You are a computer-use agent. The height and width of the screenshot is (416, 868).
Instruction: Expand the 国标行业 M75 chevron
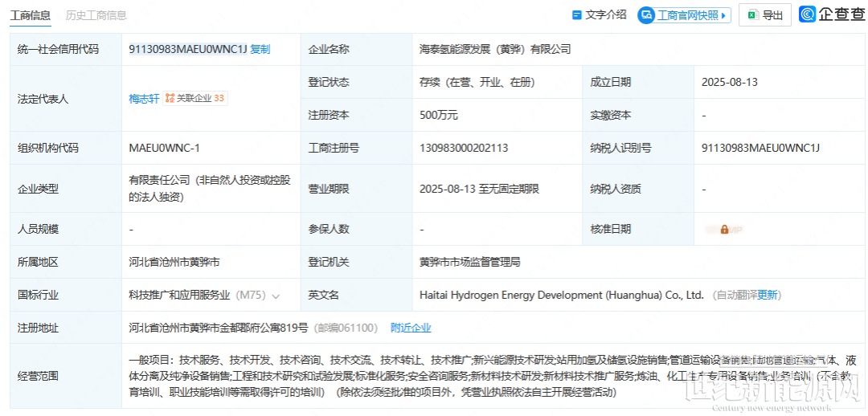click(276, 296)
